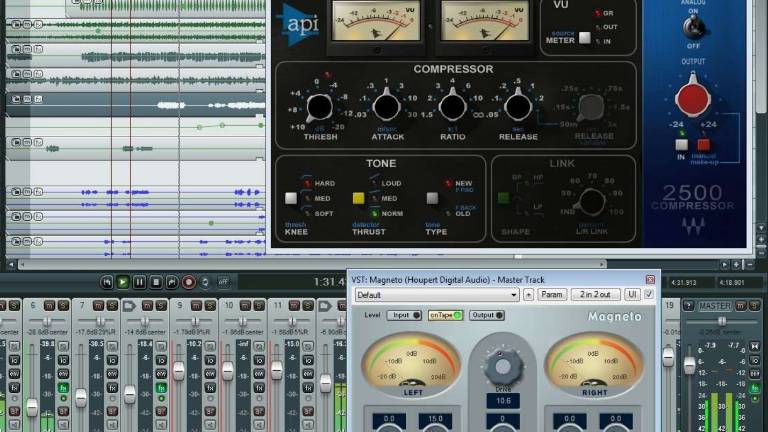Toggle the KNEE selector button

291,198
